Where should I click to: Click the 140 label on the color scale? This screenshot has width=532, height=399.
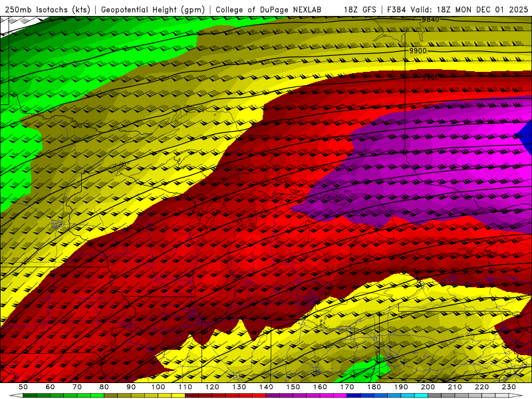(x=266, y=387)
